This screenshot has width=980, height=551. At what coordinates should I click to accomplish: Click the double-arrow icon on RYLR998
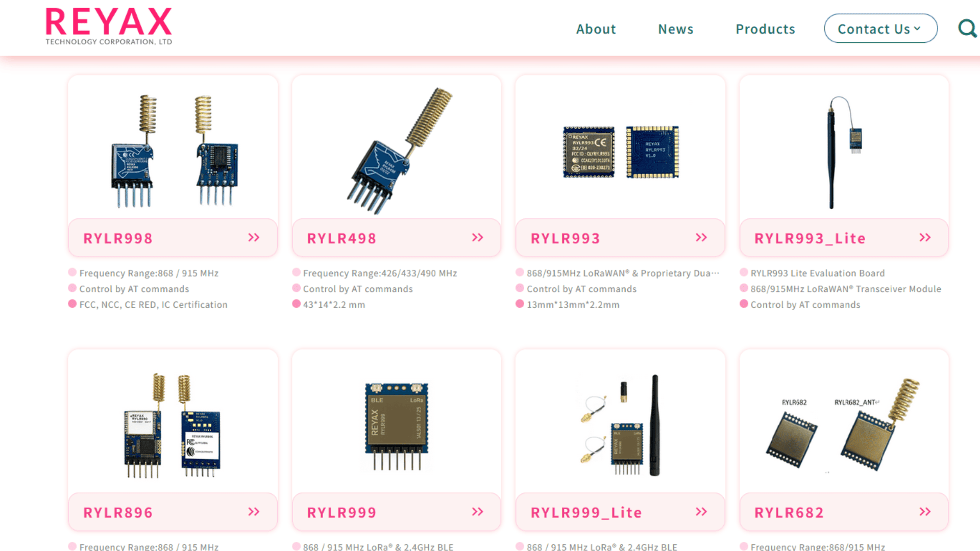pos(254,238)
